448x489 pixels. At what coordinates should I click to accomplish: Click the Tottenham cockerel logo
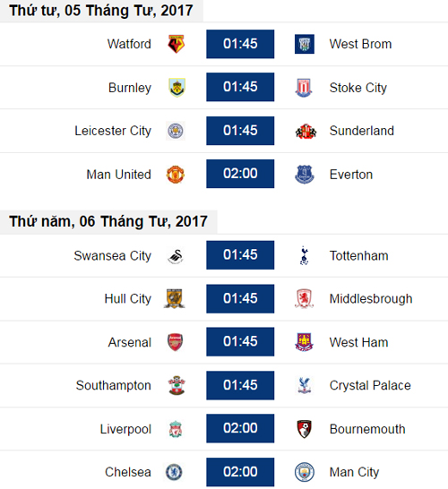(304, 255)
